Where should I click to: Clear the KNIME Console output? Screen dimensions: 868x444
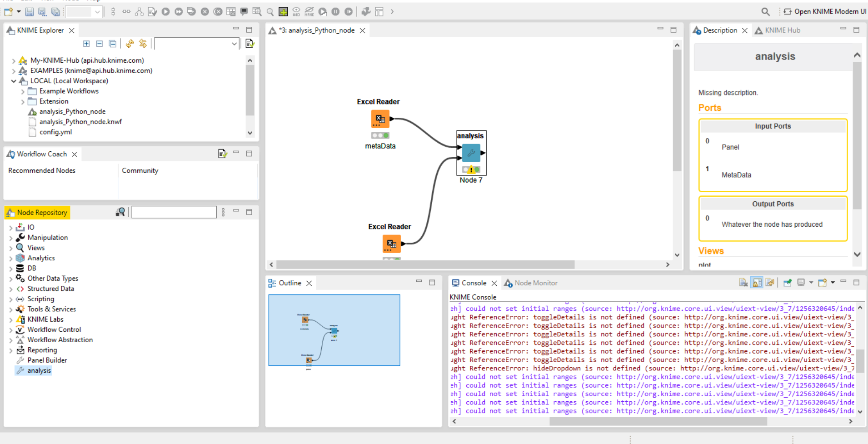click(743, 282)
